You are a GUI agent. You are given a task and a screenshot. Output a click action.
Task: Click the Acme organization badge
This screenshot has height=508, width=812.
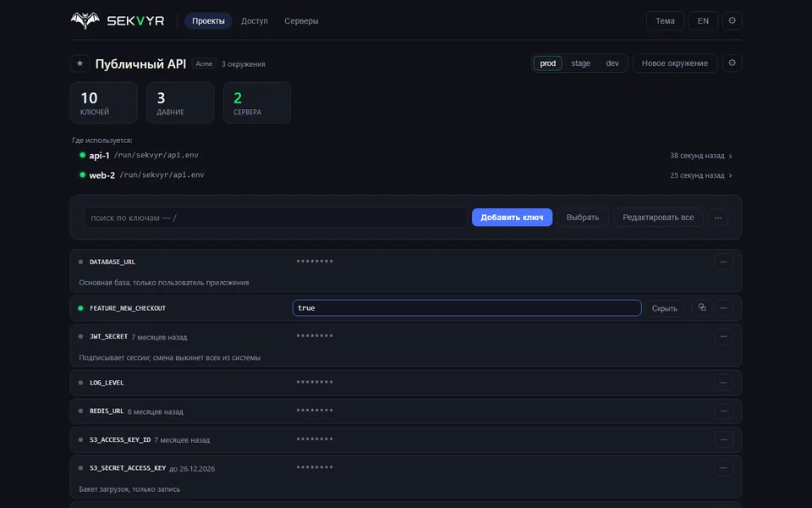click(204, 63)
